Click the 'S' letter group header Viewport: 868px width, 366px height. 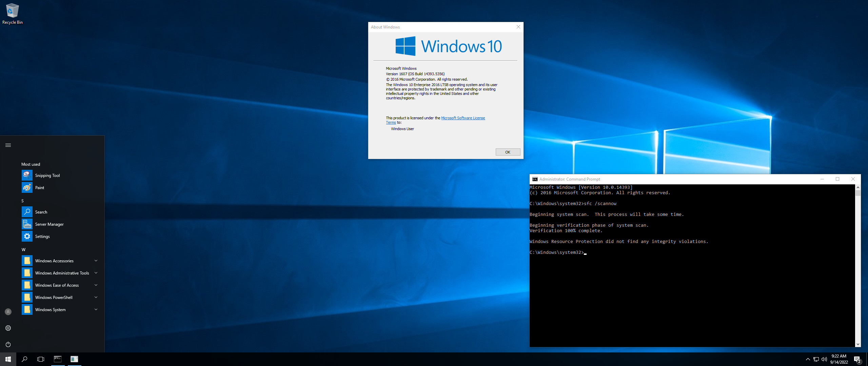coord(23,201)
